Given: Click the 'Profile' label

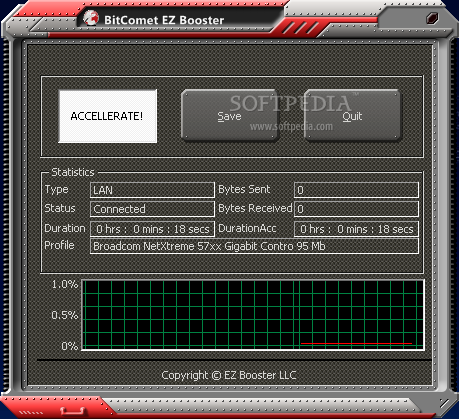Looking at the screenshot, I should click(59, 245).
